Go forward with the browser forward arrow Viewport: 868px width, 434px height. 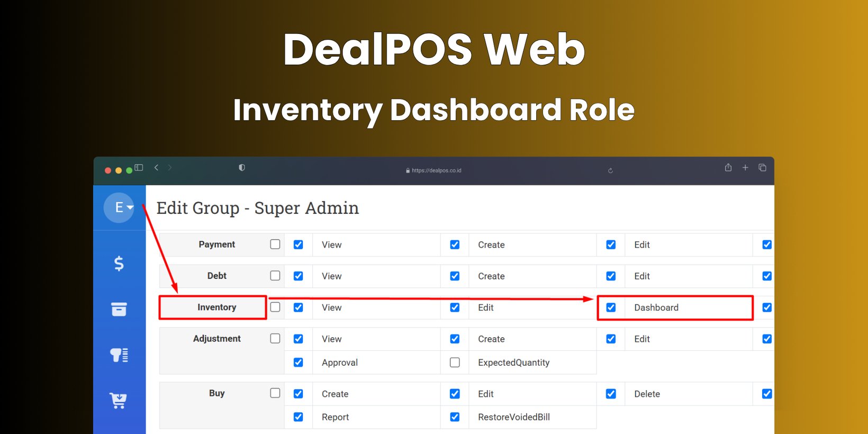coord(170,168)
